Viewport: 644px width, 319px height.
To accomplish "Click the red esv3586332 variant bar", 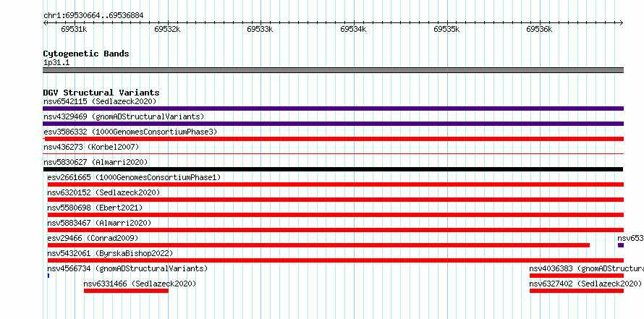I will pyautogui.click(x=333, y=139).
